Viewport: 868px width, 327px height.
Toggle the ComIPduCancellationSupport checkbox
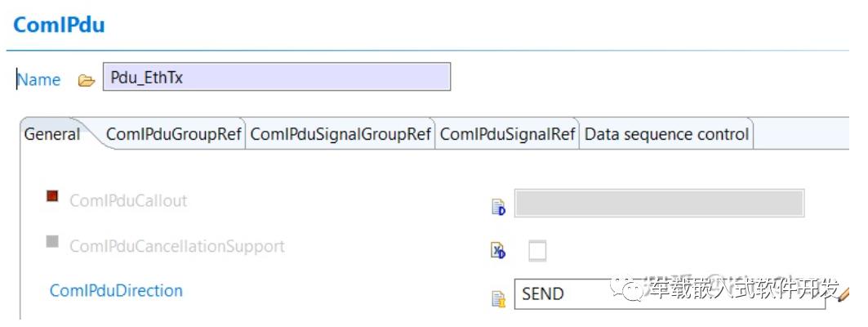click(537, 251)
